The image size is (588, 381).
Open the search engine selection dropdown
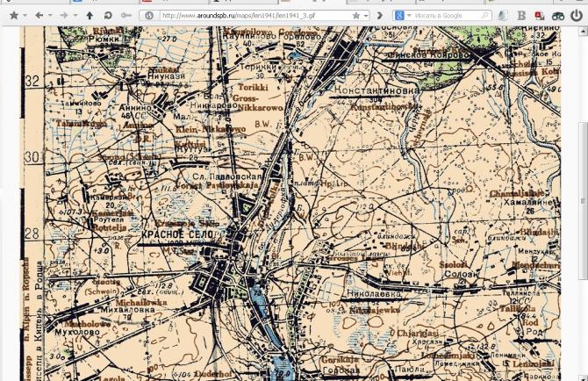tap(409, 16)
